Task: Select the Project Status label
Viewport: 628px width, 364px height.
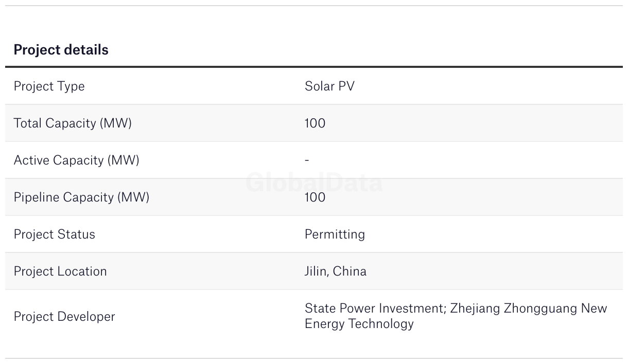Action: (x=54, y=234)
